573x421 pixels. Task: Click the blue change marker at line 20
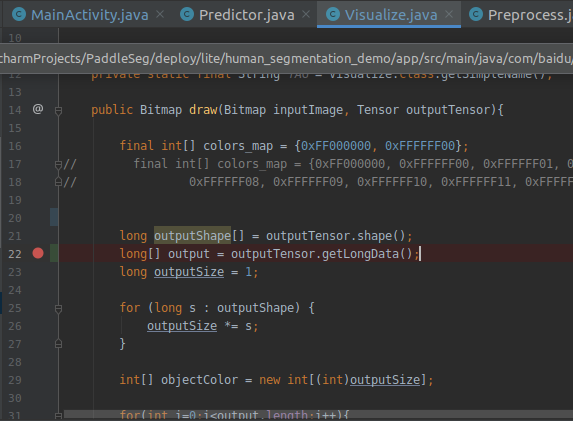[x=54, y=217]
